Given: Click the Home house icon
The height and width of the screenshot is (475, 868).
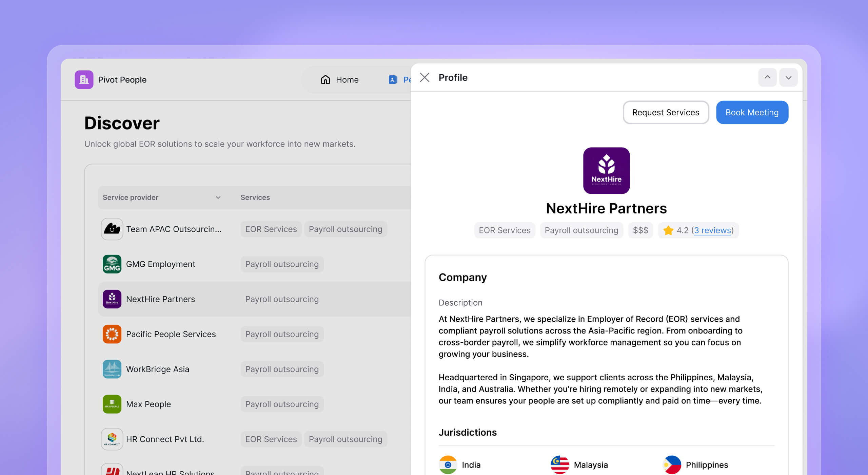Looking at the screenshot, I should (x=325, y=80).
